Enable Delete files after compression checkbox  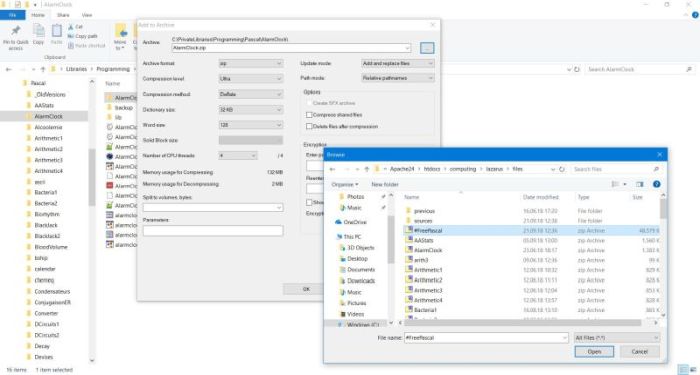[x=309, y=126]
